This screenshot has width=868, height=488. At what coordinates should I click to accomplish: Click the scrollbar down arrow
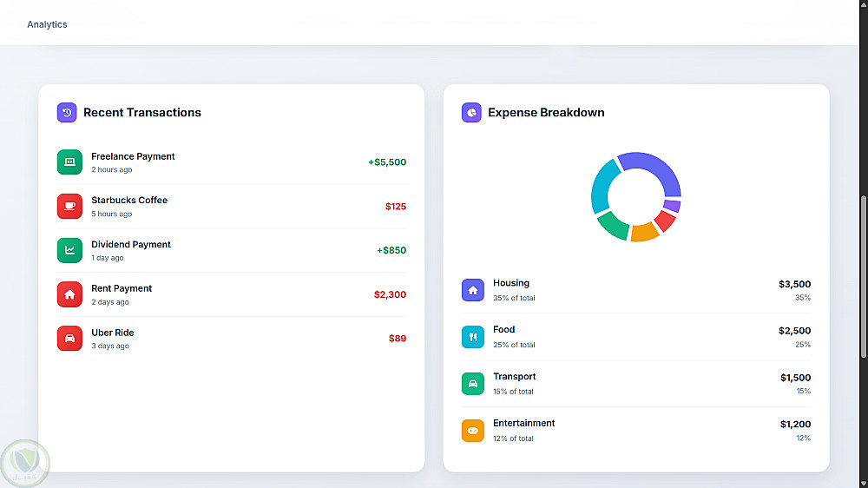click(863, 484)
